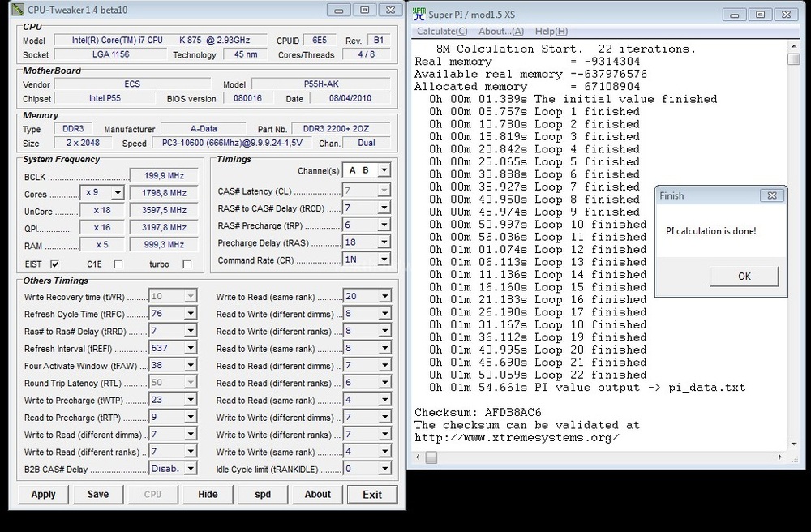Expand the Read to Read (same rank) dropdown

(x=384, y=400)
